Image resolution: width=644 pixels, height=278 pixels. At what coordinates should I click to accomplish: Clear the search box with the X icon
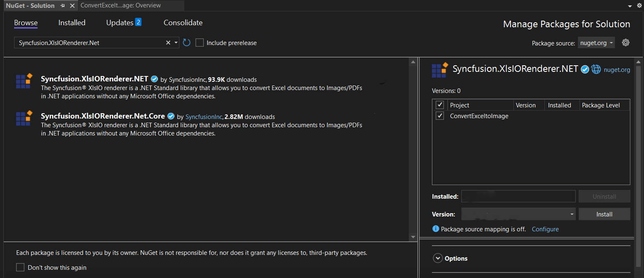point(168,42)
